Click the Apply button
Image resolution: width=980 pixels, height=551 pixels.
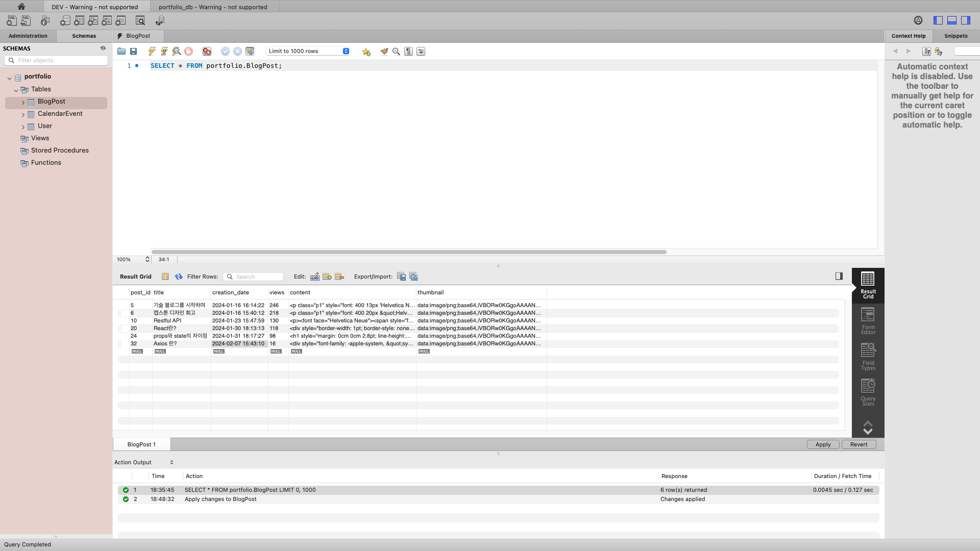(823, 444)
